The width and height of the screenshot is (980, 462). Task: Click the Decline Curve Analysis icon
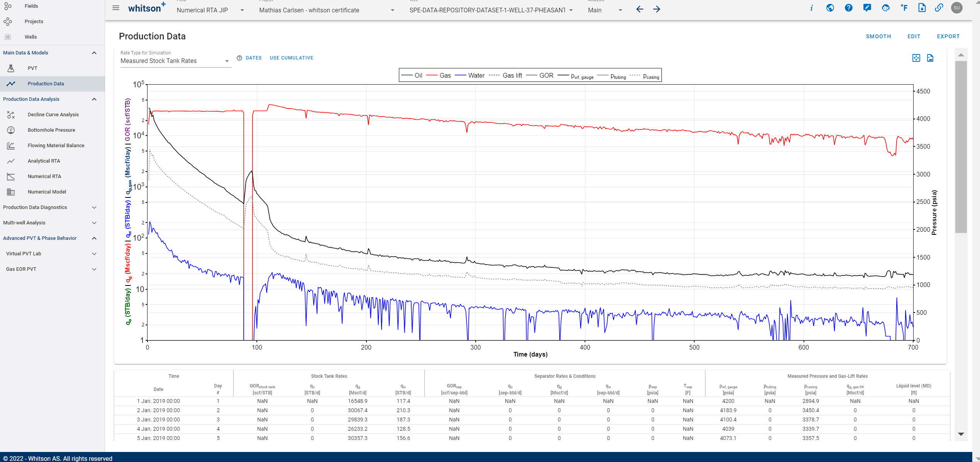[x=11, y=115]
